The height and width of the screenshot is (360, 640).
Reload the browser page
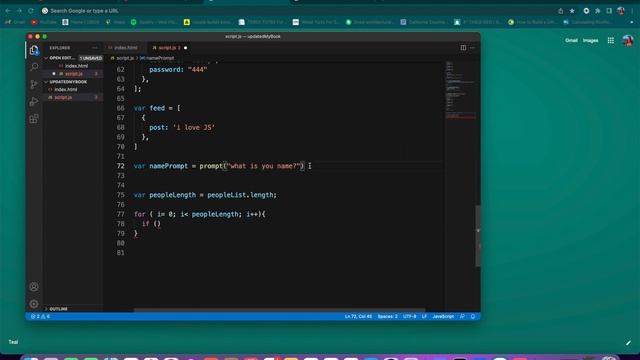click(31, 11)
